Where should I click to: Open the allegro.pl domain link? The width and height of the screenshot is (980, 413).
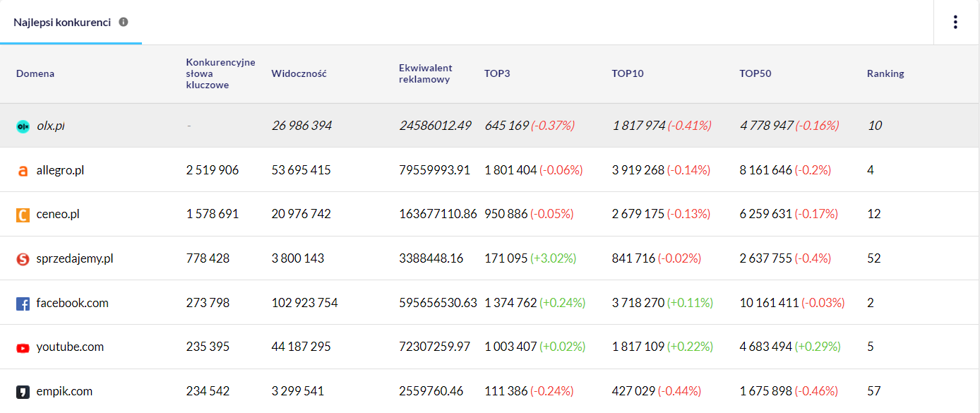tap(60, 170)
